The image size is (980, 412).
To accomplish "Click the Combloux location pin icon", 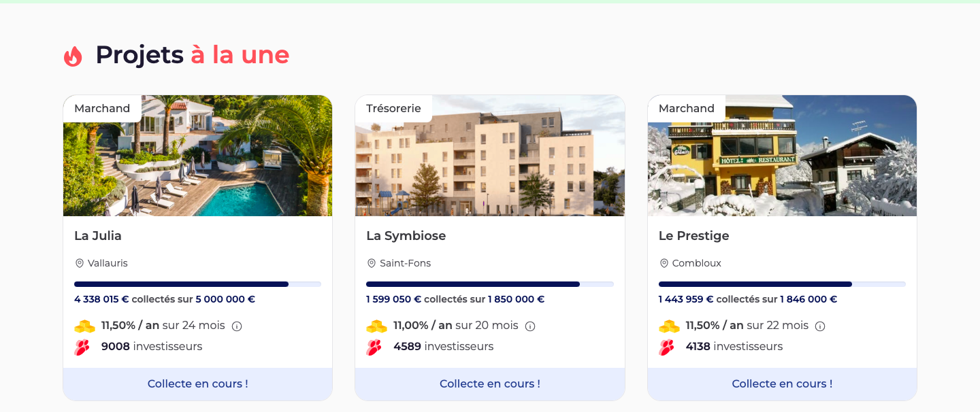I will click(664, 263).
